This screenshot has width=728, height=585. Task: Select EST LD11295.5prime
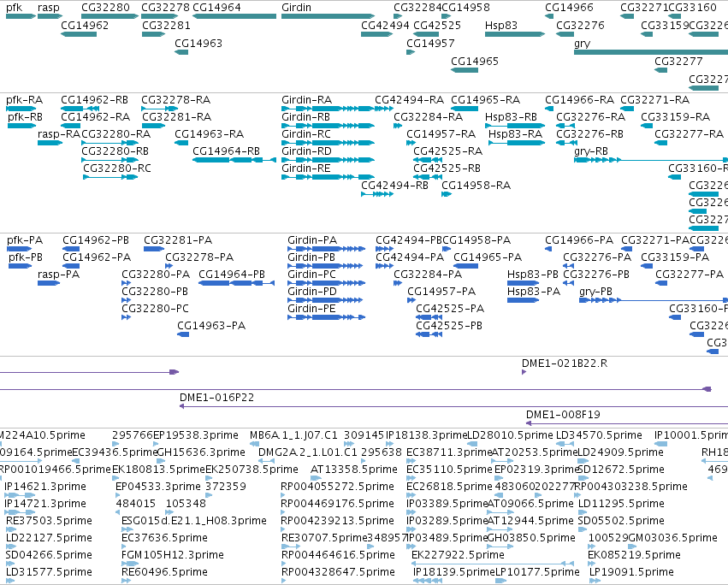621,504
